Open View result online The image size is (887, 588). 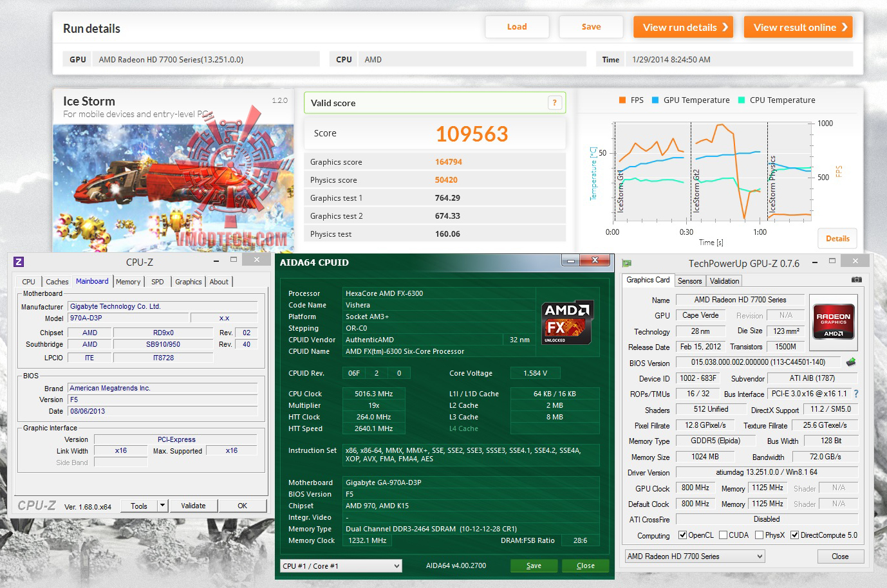click(798, 27)
